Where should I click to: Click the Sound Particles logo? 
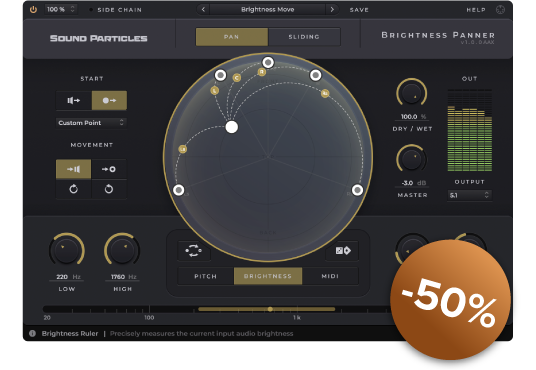98,38
